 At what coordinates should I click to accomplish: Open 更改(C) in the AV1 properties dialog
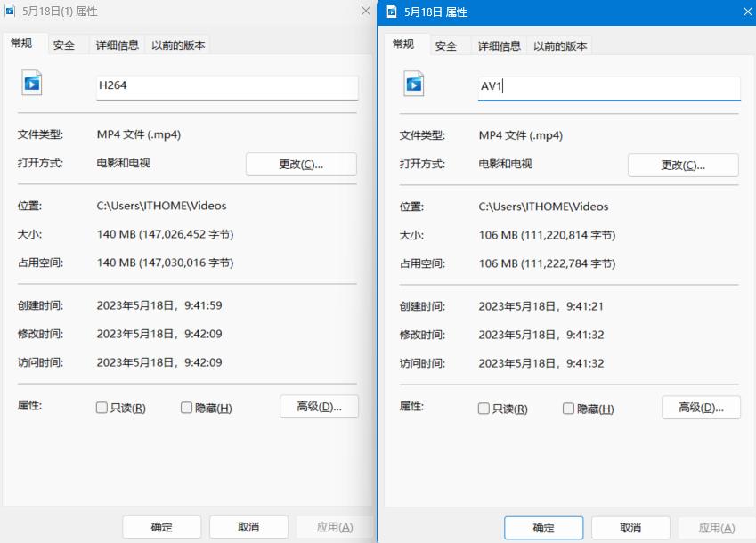tap(683, 165)
